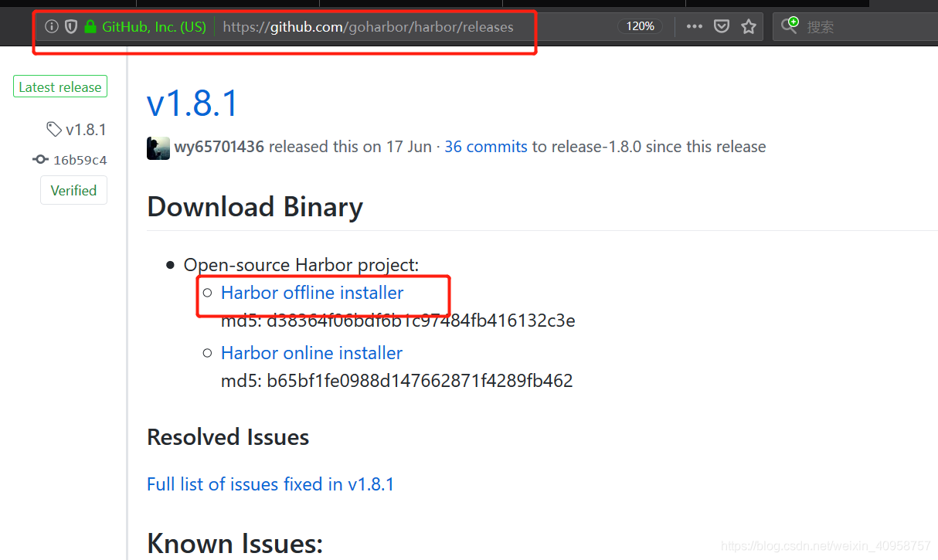The height and width of the screenshot is (560, 938).
Task: Open the v1.8.1 tag in sidebar
Action: (x=86, y=129)
